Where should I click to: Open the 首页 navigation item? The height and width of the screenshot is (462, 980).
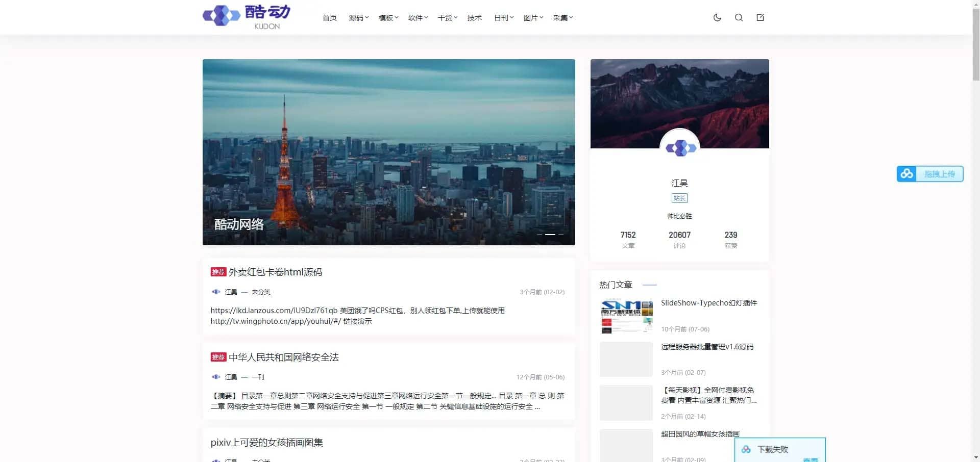(x=329, y=18)
